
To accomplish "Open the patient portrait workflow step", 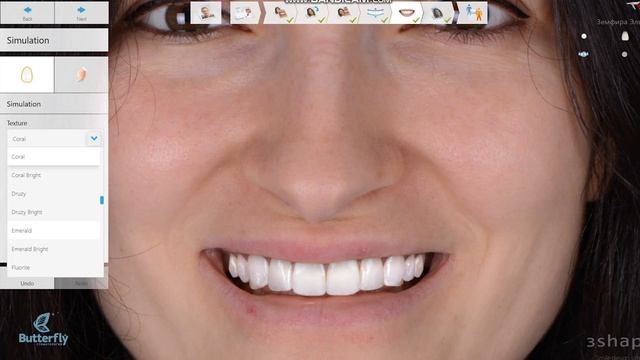I will [x=206, y=13].
